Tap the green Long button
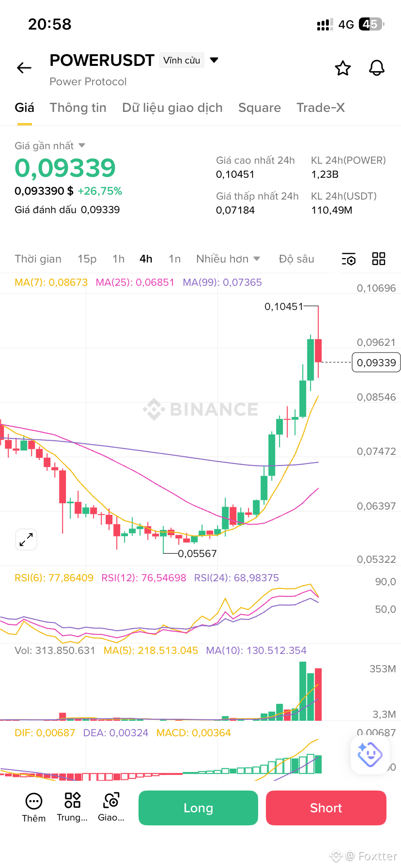This screenshot has height=868, width=401. pyautogui.click(x=198, y=808)
